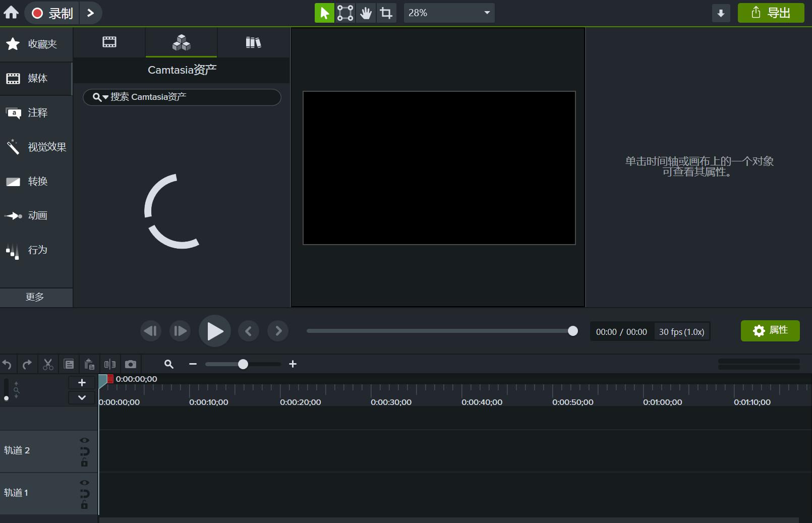Open the 属性 properties panel button

point(770,330)
